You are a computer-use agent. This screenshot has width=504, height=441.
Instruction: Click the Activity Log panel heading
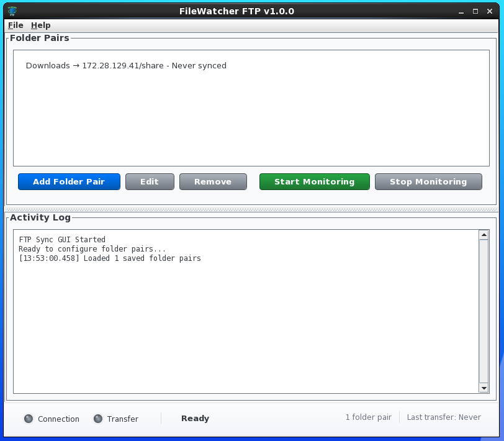coord(40,217)
